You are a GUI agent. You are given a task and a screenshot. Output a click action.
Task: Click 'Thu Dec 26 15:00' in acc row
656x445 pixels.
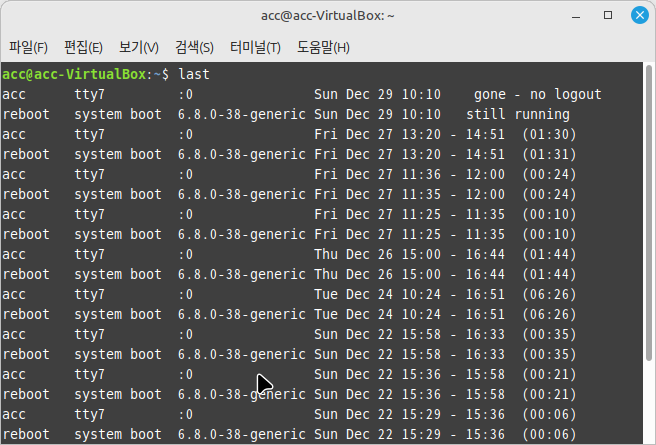[377, 254]
